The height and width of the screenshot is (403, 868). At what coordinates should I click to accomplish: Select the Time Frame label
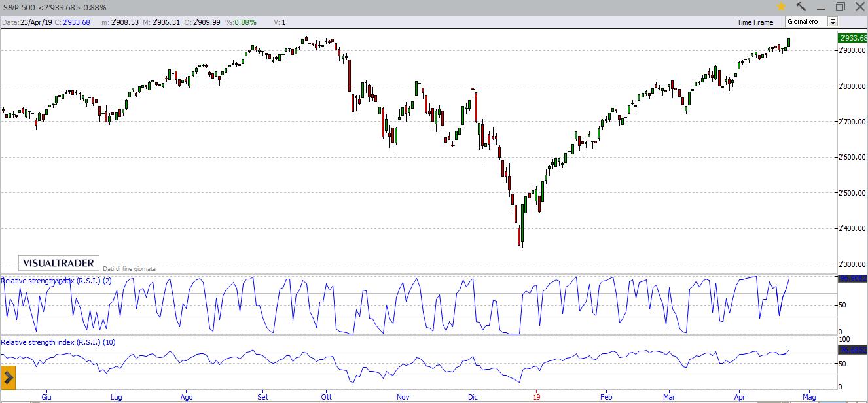(x=755, y=22)
